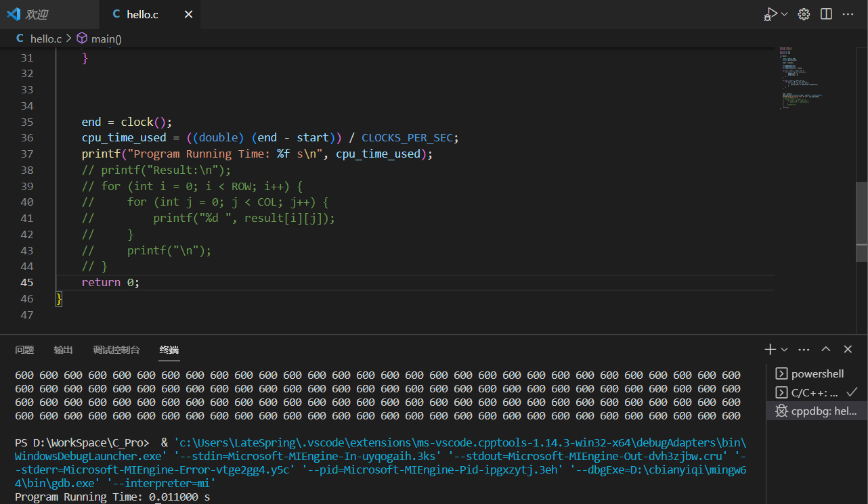Select the 终端 terminal panel tab
Screen dimensions: 868x504
tap(169, 350)
